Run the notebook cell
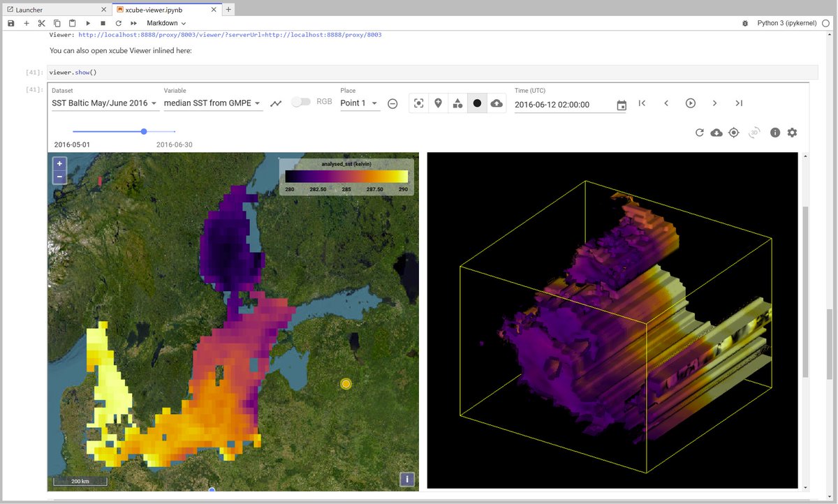 [87, 22]
